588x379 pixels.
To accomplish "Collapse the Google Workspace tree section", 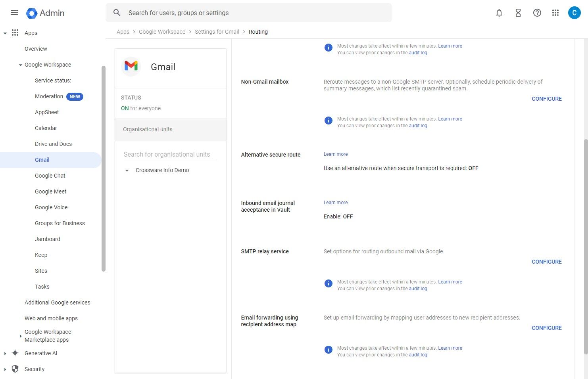I will pyautogui.click(x=20, y=65).
